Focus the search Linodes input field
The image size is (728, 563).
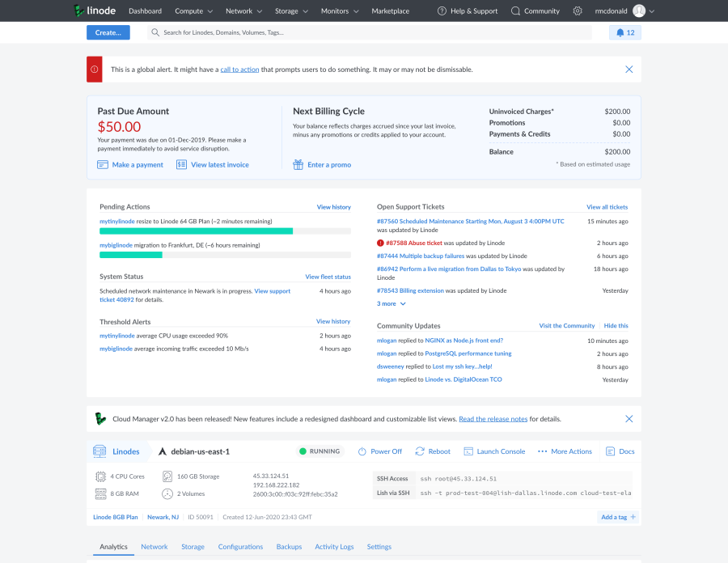click(369, 32)
